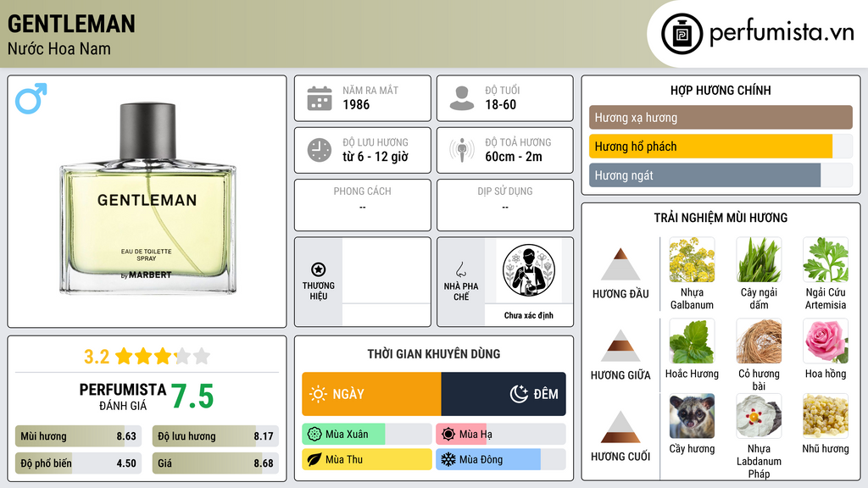Click the nose icon above Nhà pha chế
Screen dimensions: 868x488
point(460,269)
